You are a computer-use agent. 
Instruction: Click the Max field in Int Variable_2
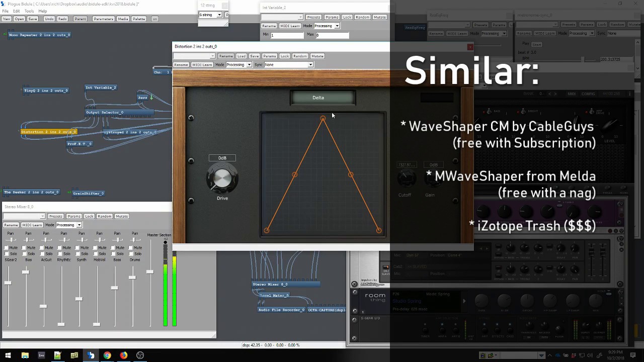coord(332,35)
